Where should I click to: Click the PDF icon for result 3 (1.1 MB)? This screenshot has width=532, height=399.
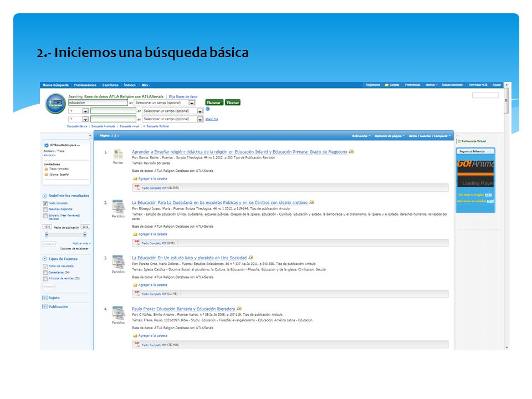point(137,294)
